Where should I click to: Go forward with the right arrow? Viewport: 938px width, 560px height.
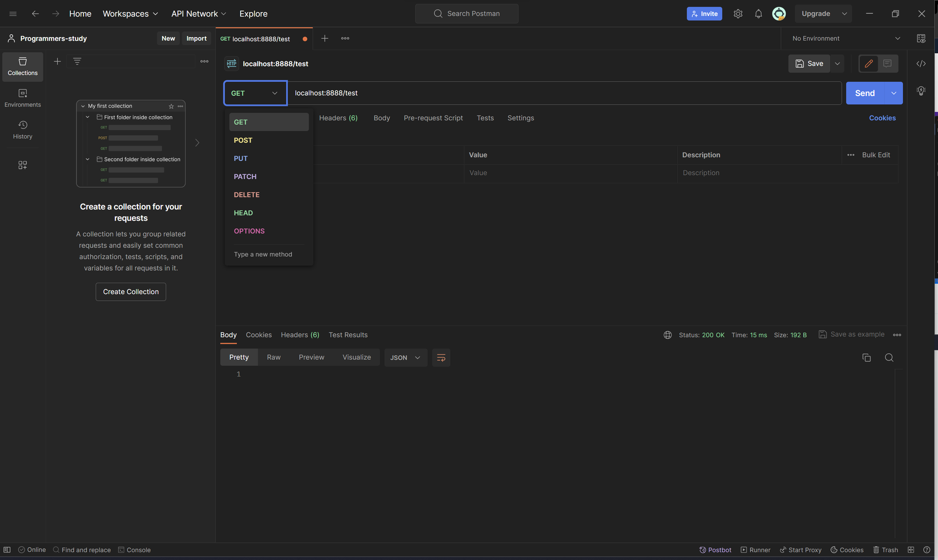coord(56,14)
